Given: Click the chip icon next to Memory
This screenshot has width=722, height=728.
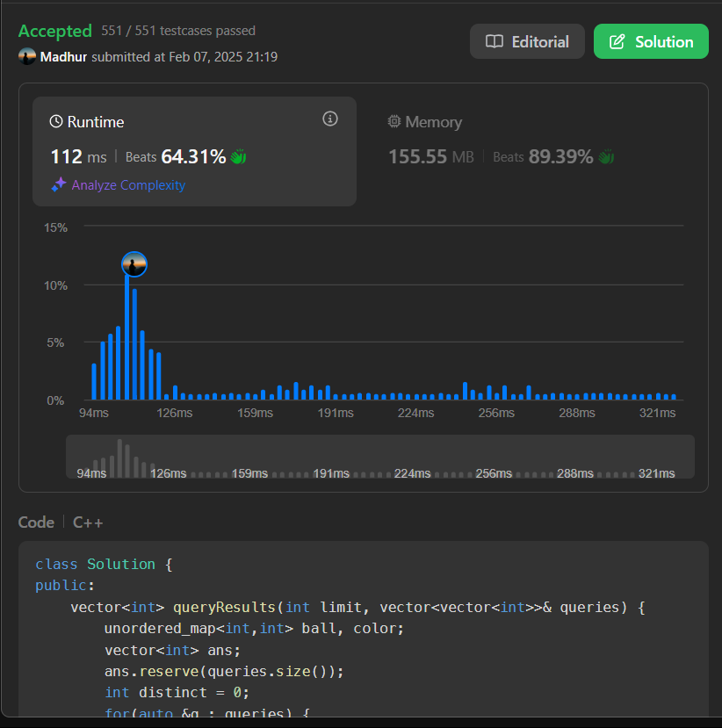Looking at the screenshot, I should [x=394, y=122].
